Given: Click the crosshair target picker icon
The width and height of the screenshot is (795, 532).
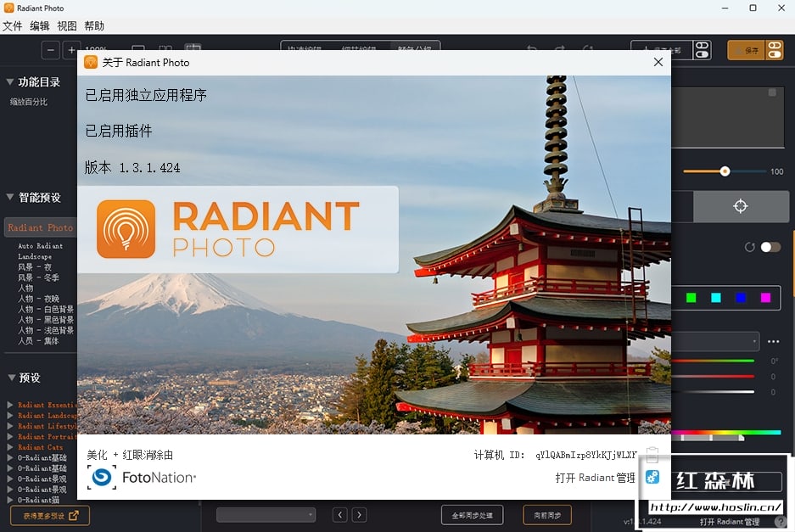Looking at the screenshot, I should coord(740,206).
